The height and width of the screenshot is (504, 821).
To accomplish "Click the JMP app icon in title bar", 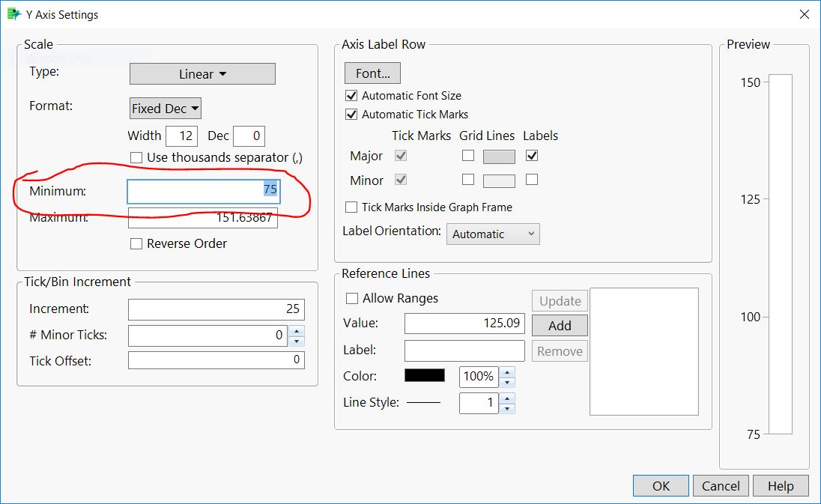I will (x=13, y=14).
